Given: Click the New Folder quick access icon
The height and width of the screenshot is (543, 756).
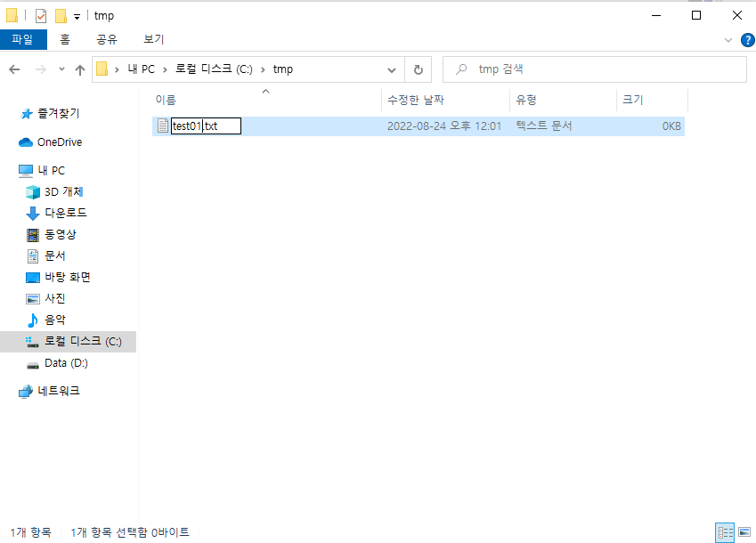Looking at the screenshot, I should pos(61,16).
